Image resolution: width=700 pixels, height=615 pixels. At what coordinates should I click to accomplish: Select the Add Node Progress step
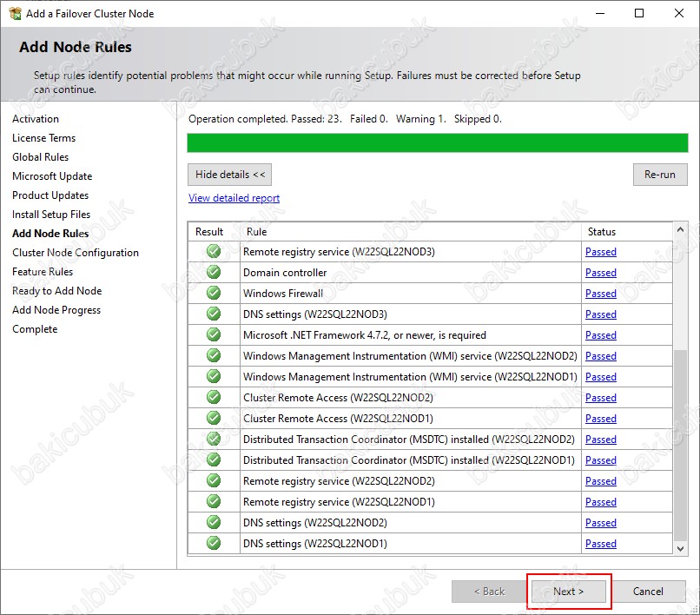pyautogui.click(x=56, y=310)
